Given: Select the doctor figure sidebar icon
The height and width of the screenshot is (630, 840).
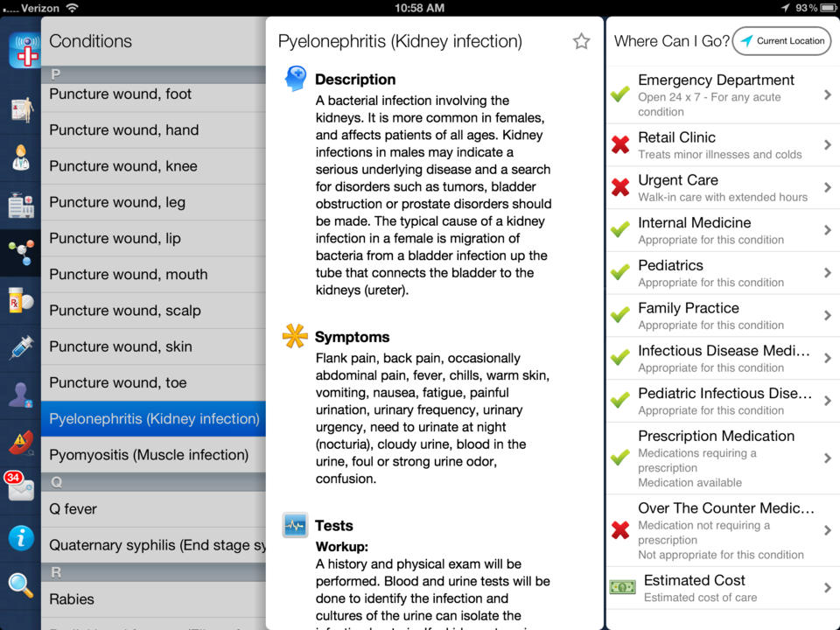Looking at the screenshot, I should 20,157.
